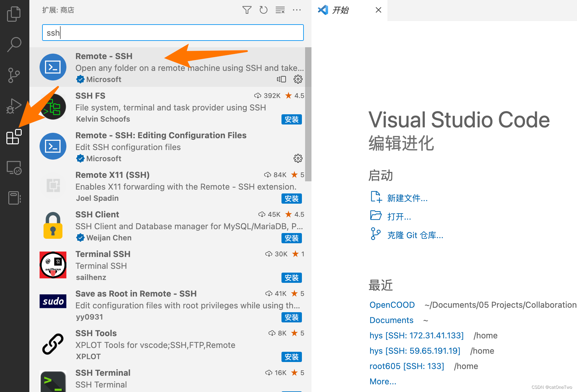Open manage gear for Remote - SSH
The image size is (577, 392).
click(x=298, y=79)
